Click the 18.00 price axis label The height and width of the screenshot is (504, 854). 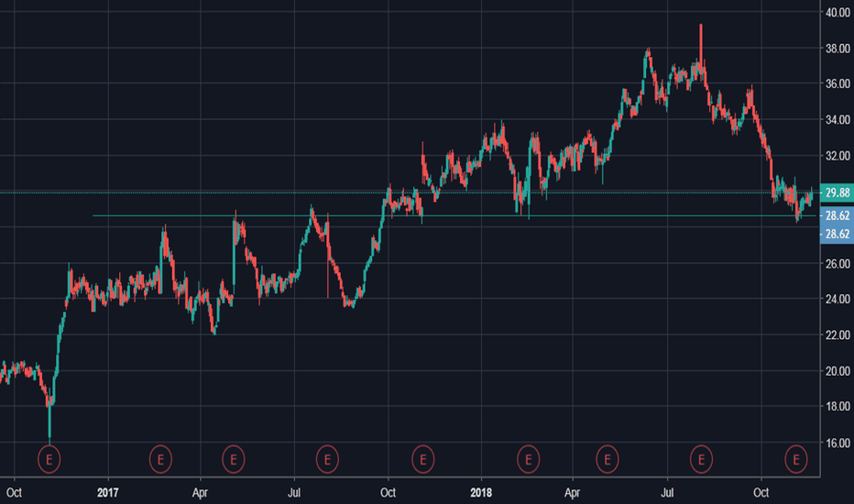(838, 407)
